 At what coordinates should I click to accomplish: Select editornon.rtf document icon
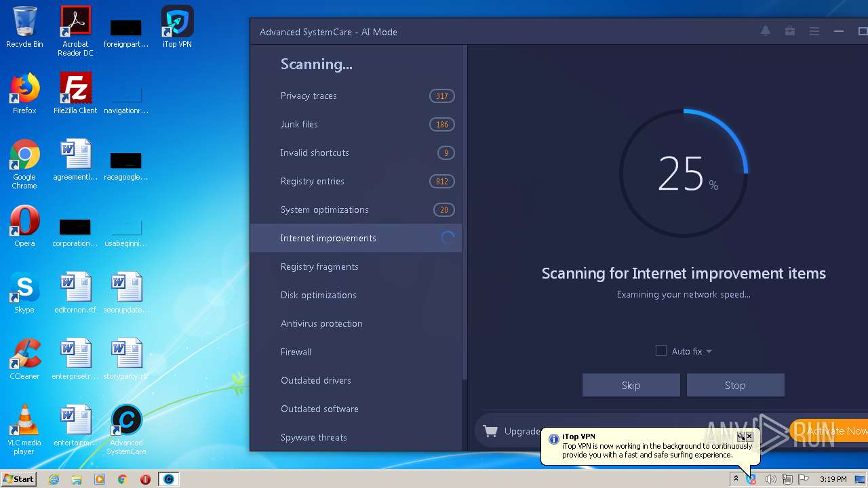pos(75,293)
